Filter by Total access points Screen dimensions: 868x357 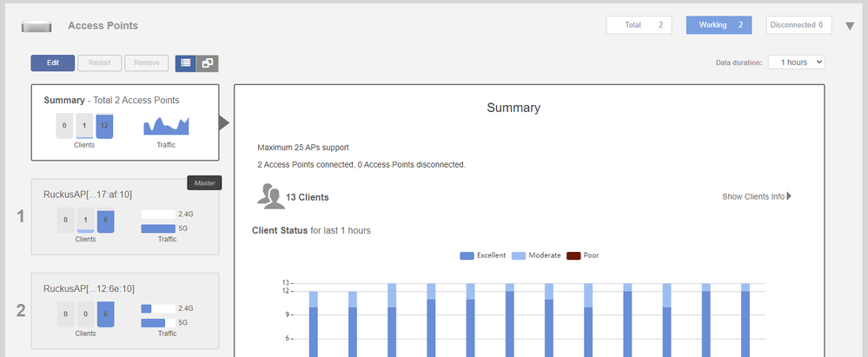(639, 25)
